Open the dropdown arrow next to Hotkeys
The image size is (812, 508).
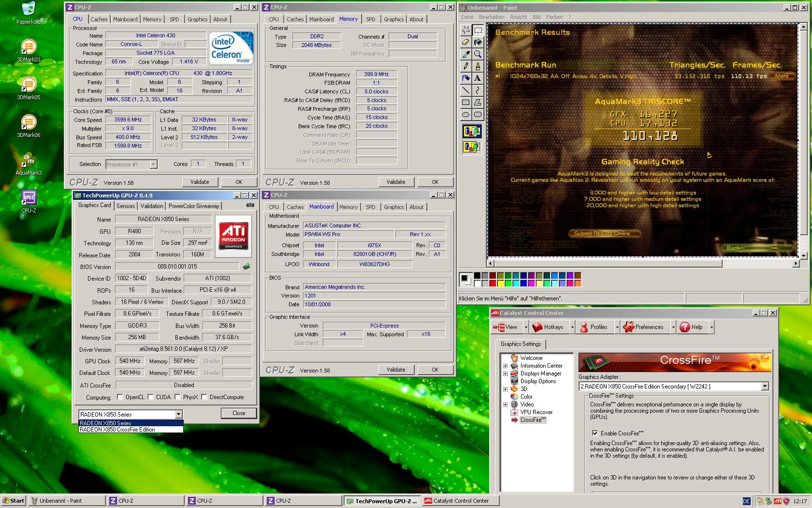coord(572,328)
